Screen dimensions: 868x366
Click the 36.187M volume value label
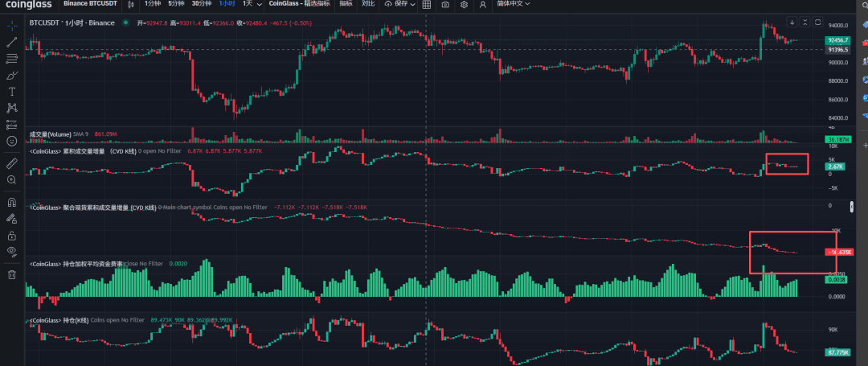click(x=838, y=139)
